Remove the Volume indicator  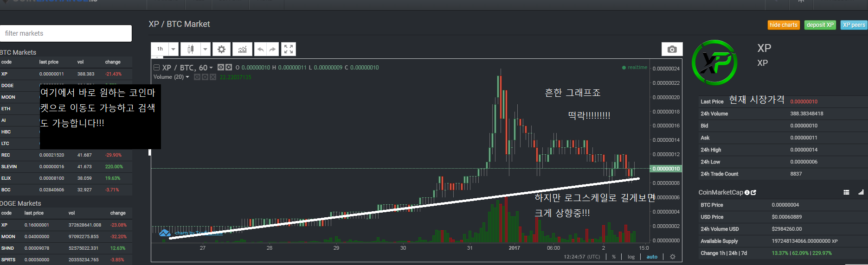[x=213, y=77]
